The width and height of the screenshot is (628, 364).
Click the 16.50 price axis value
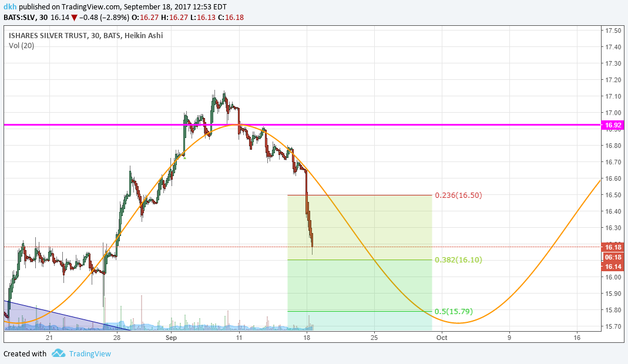point(613,195)
